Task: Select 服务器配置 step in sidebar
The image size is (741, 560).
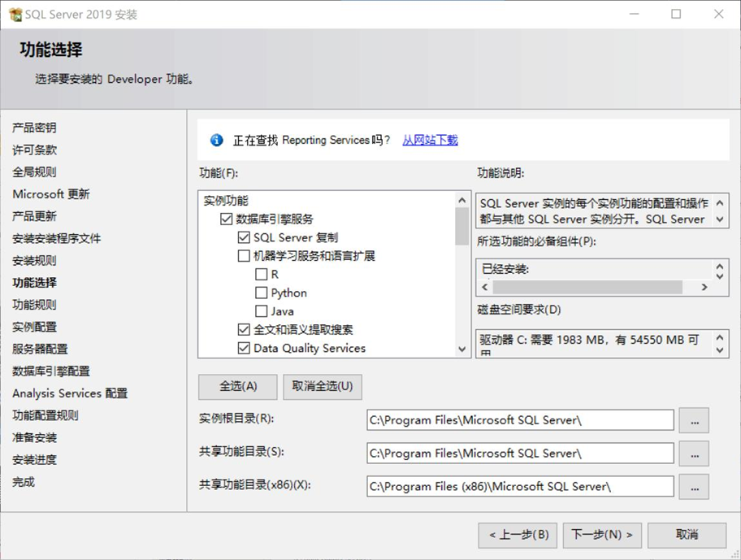Action: click(x=40, y=349)
